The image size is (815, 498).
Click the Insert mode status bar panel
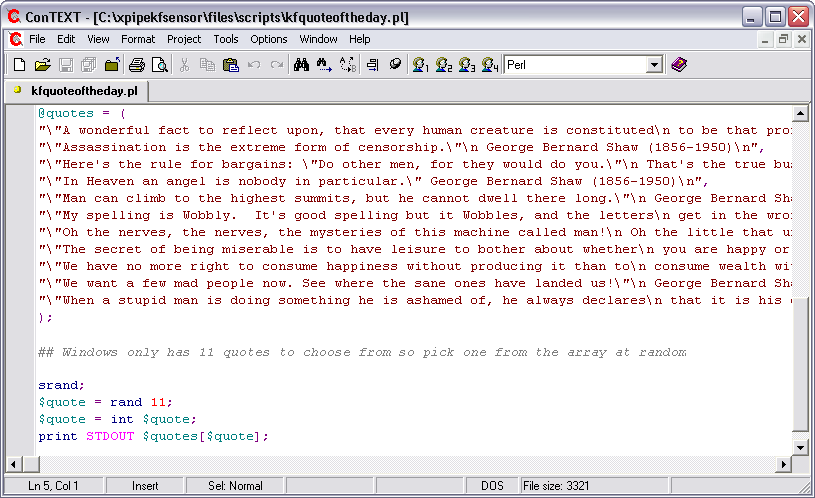coord(145,486)
